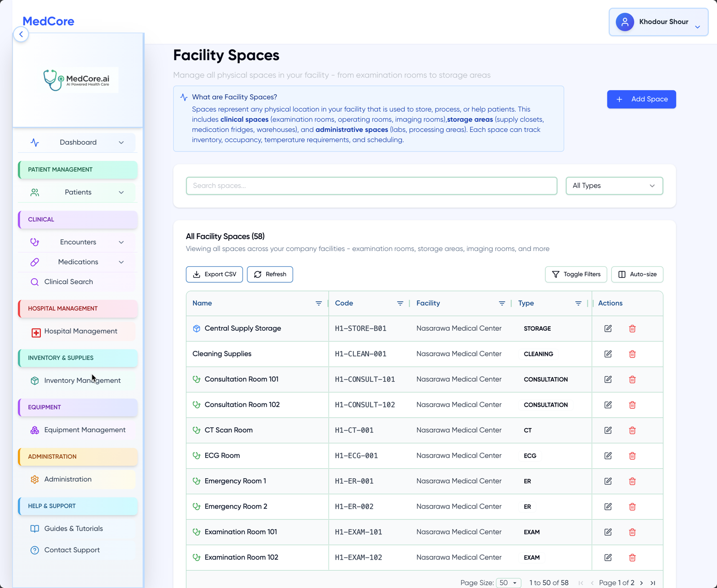
Task: Expand the Medications submenu chevron
Action: 121,262
